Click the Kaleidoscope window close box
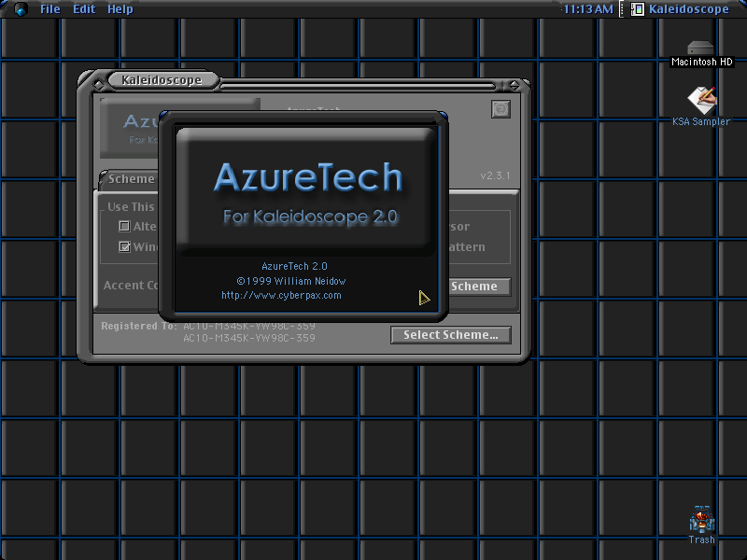The height and width of the screenshot is (560, 747). pos(98,85)
